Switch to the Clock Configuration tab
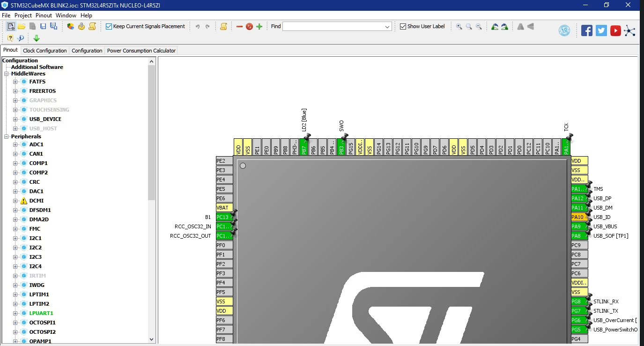 [x=45, y=51]
